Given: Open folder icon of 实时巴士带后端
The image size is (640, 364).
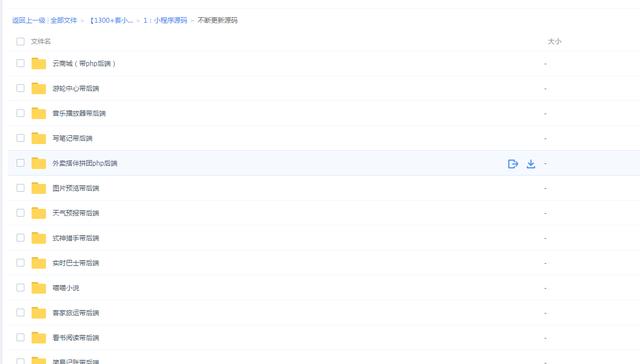Looking at the screenshot, I should [x=39, y=263].
